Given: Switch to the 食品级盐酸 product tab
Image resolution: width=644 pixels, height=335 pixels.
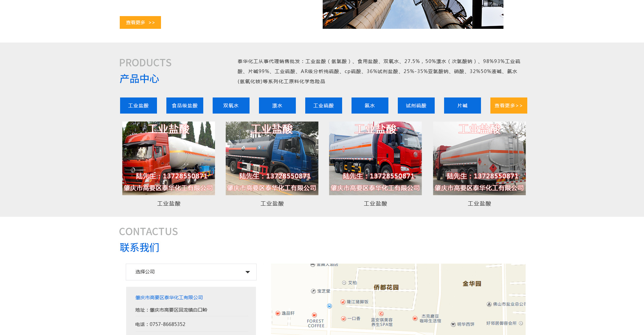Looking at the screenshot, I should [184, 106].
